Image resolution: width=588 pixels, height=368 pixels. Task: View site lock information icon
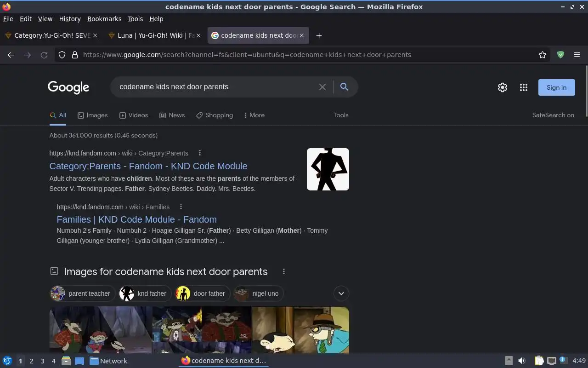point(75,55)
